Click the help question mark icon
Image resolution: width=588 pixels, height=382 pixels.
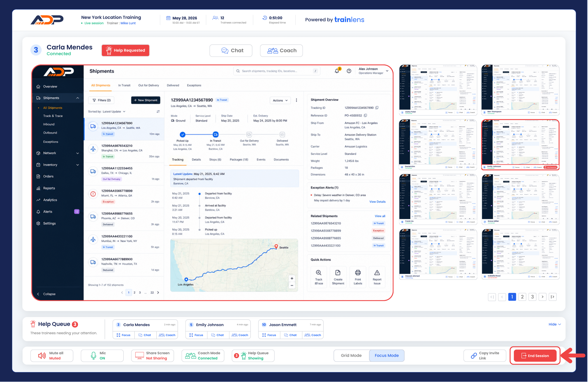tap(349, 71)
